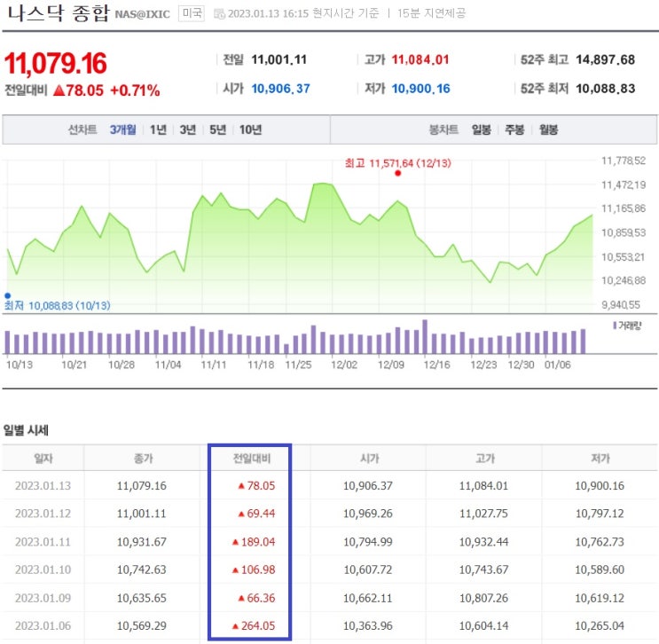The height and width of the screenshot is (644, 659).
Task: Click closing price 10,931.67 cell
Action: pyautogui.click(x=142, y=542)
